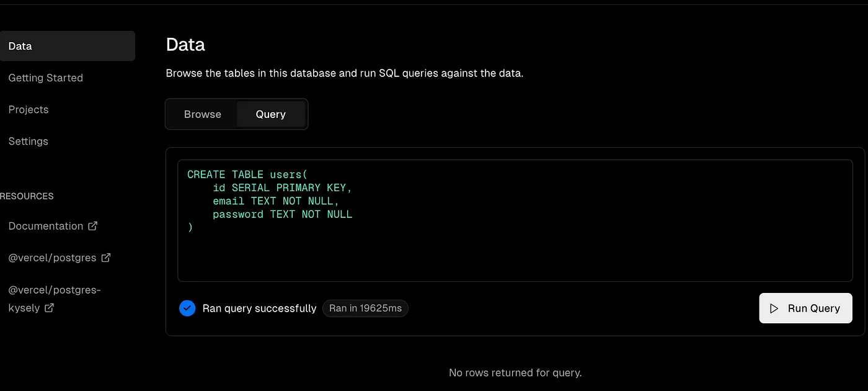This screenshot has width=868, height=391.
Task: Switch to the Browse tab
Action: [202, 114]
